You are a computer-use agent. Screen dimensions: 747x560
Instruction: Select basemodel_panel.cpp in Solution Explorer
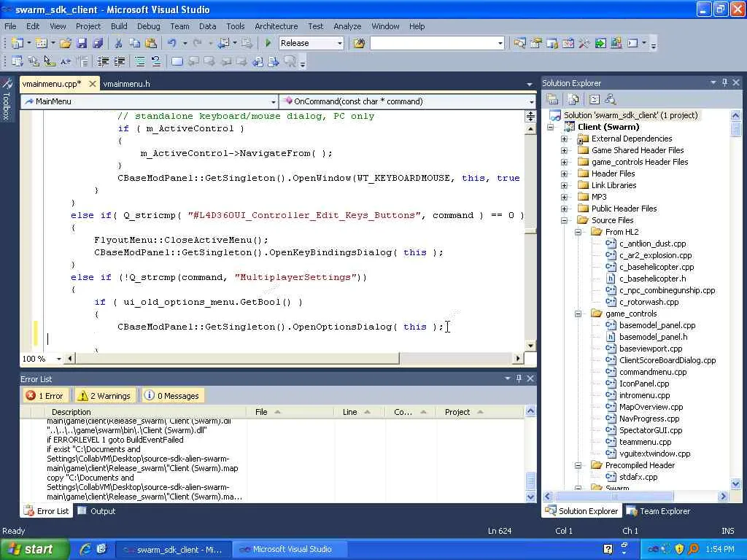coord(657,325)
